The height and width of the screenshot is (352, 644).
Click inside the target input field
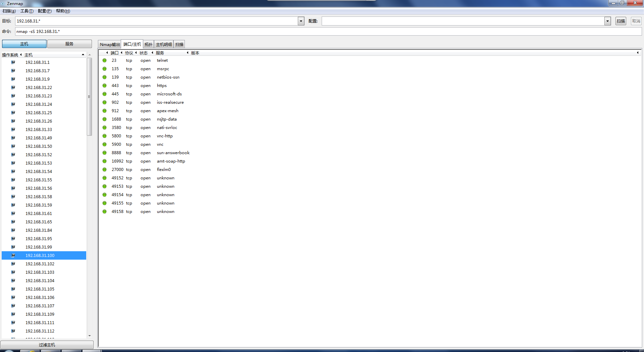(x=156, y=21)
